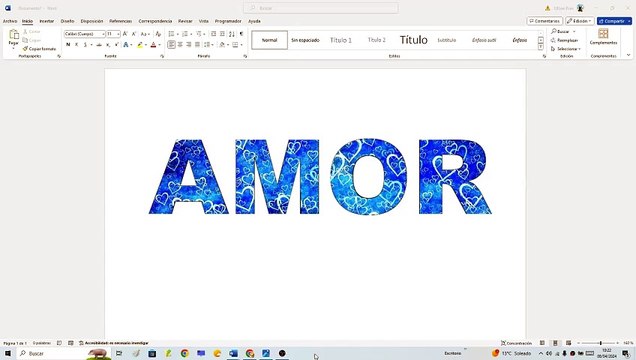Toggle underline (S) formatting
The image size is (636, 360).
point(85,45)
